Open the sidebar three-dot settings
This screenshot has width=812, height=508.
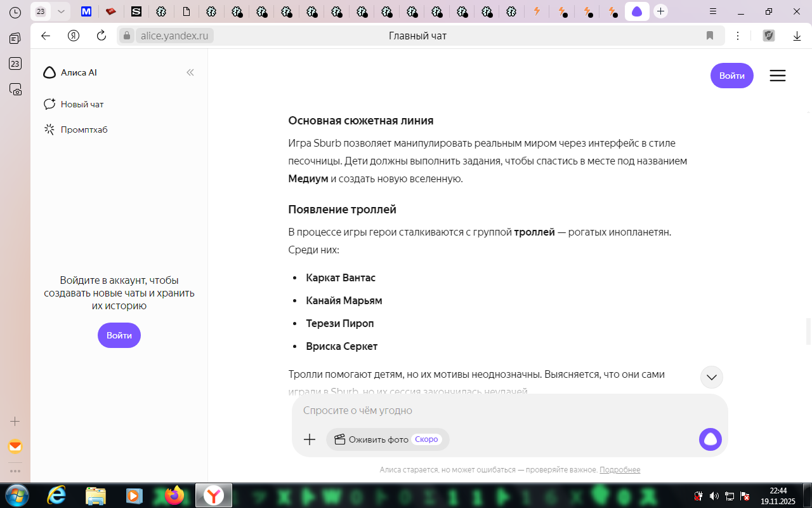[15, 471]
